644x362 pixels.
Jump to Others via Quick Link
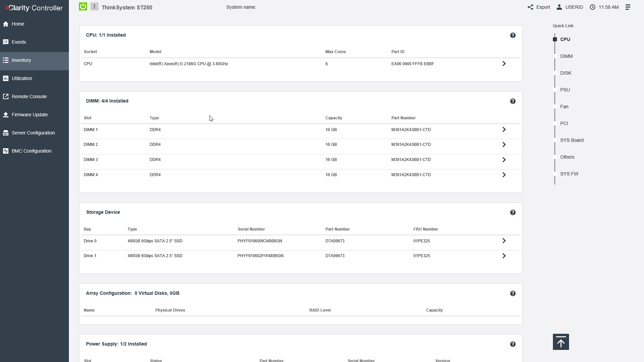pyautogui.click(x=567, y=157)
